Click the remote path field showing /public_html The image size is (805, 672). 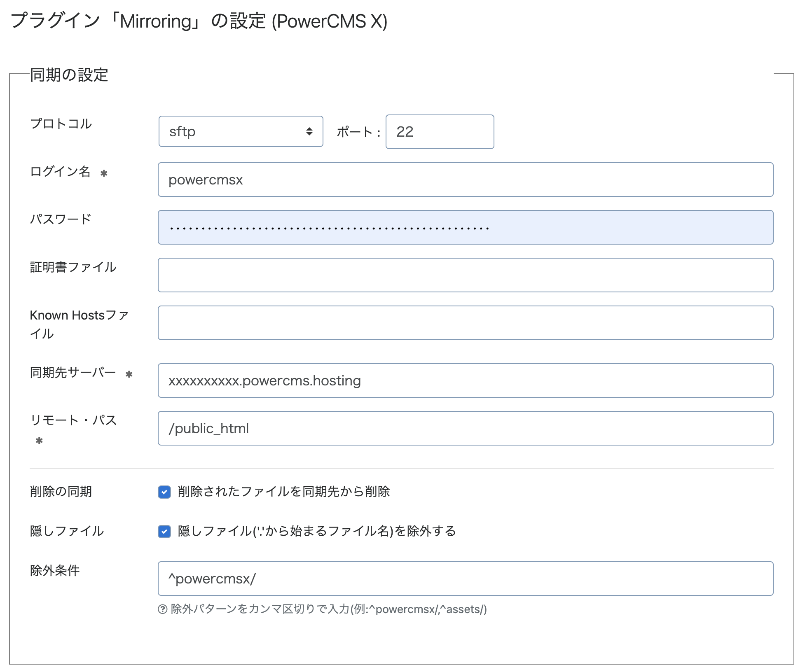pyautogui.click(x=465, y=428)
